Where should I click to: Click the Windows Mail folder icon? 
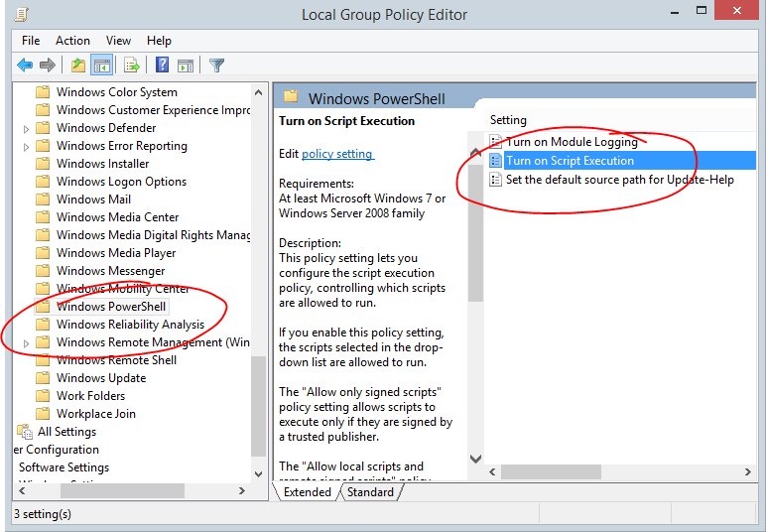pos(43,199)
